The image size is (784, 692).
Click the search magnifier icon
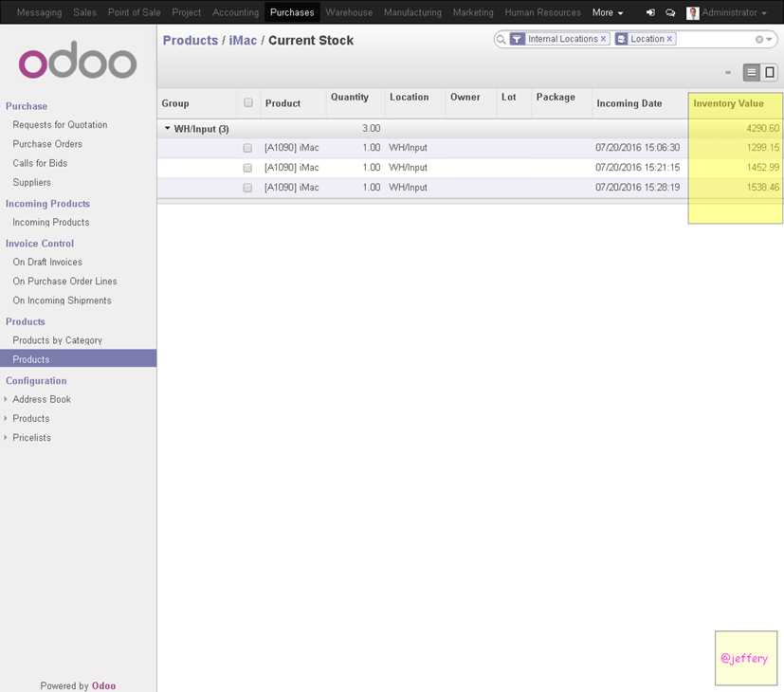point(501,39)
